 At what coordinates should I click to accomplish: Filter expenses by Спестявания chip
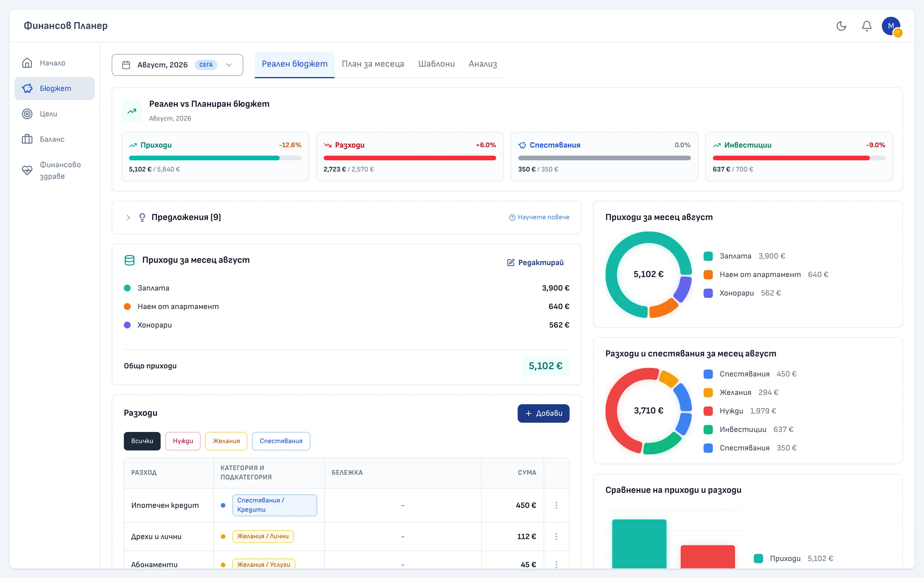tap(281, 441)
